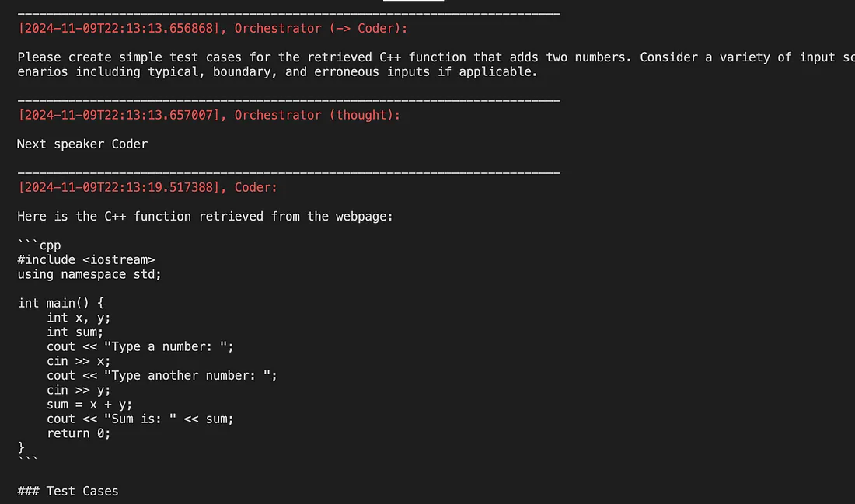The image size is (855, 504).
Task: Click the "sum = x + y;" code line
Action: pos(89,405)
